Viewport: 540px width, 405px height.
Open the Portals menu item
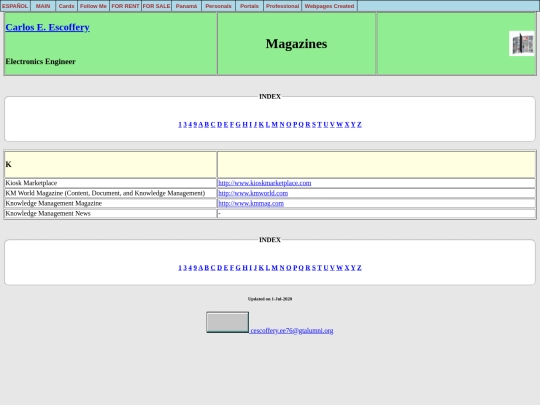click(249, 6)
